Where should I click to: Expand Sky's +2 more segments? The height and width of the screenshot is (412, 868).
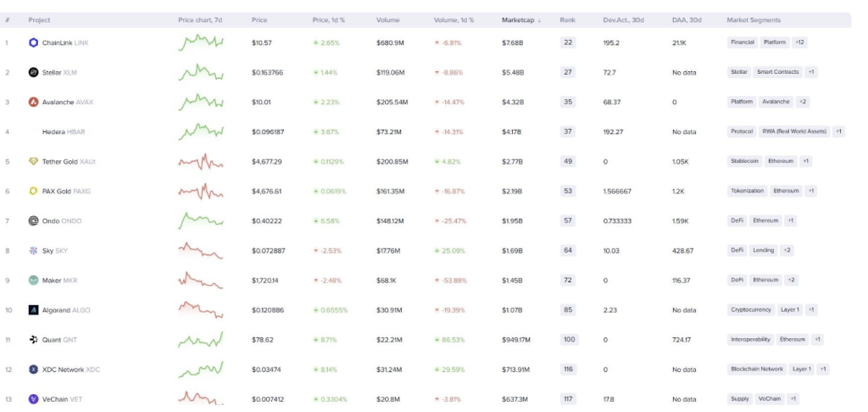coord(787,250)
